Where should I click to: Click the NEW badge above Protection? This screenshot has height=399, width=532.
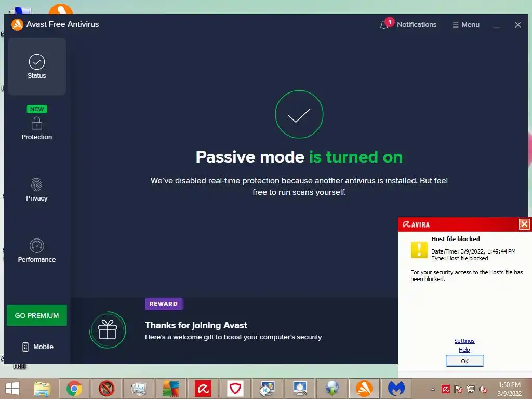tap(37, 109)
